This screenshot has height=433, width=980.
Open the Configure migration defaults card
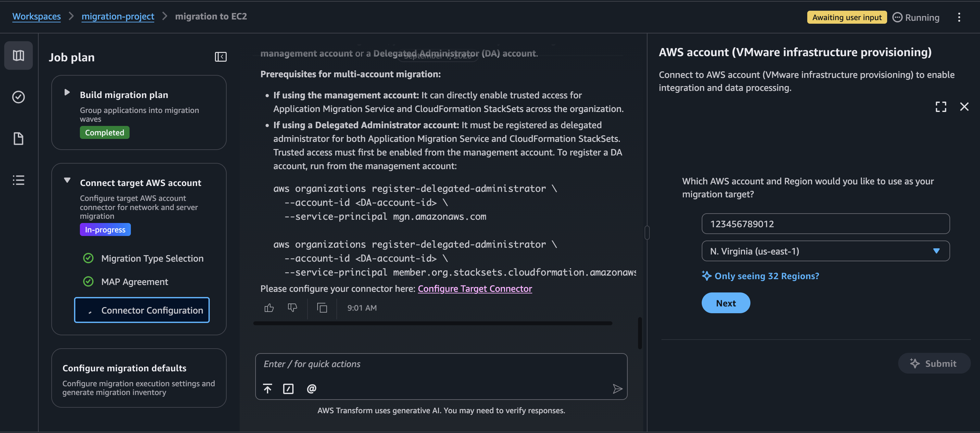point(139,378)
